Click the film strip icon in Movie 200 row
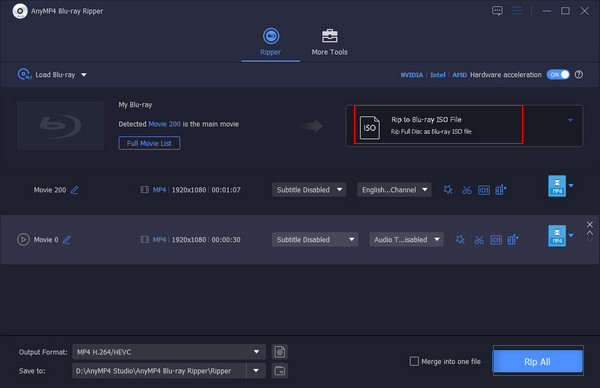The width and height of the screenshot is (600, 388). pyautogui.click(x=144, y=190)
